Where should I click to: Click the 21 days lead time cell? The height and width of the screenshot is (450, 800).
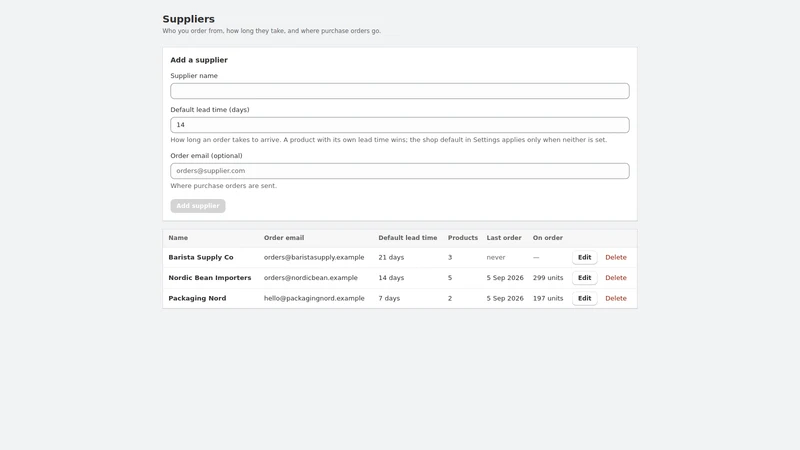391,257
